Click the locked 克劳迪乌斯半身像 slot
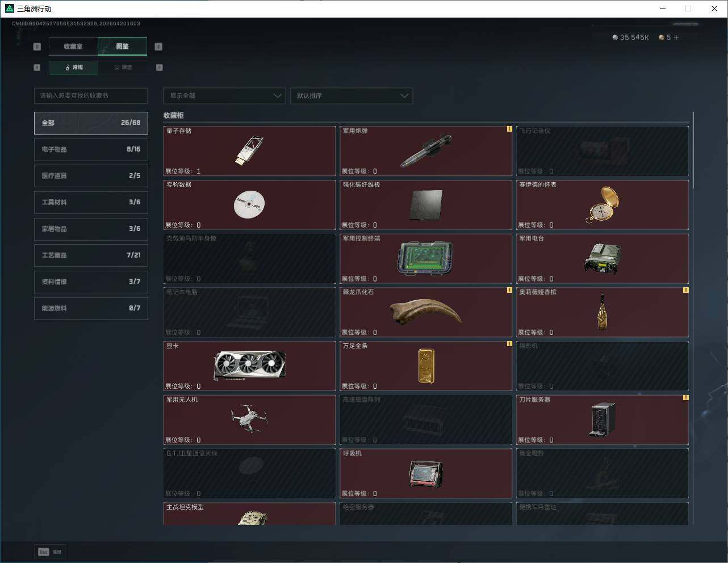728x563 pixels. pos(249,259)
